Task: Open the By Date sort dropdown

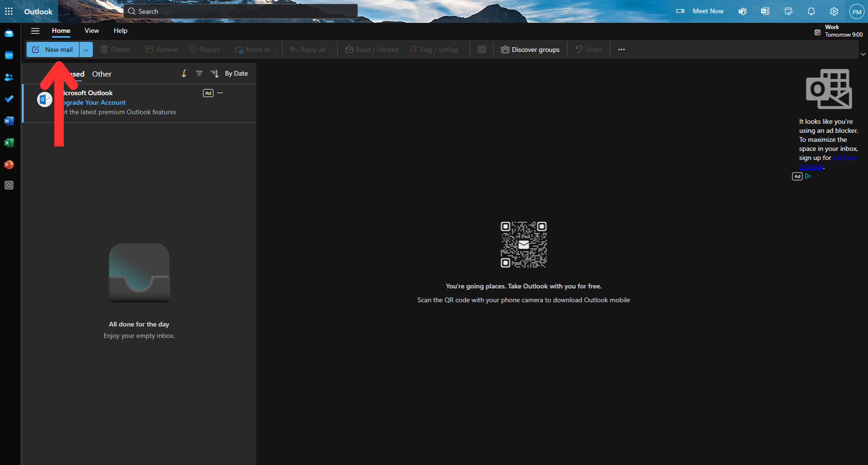Action: tap(230, 73)
